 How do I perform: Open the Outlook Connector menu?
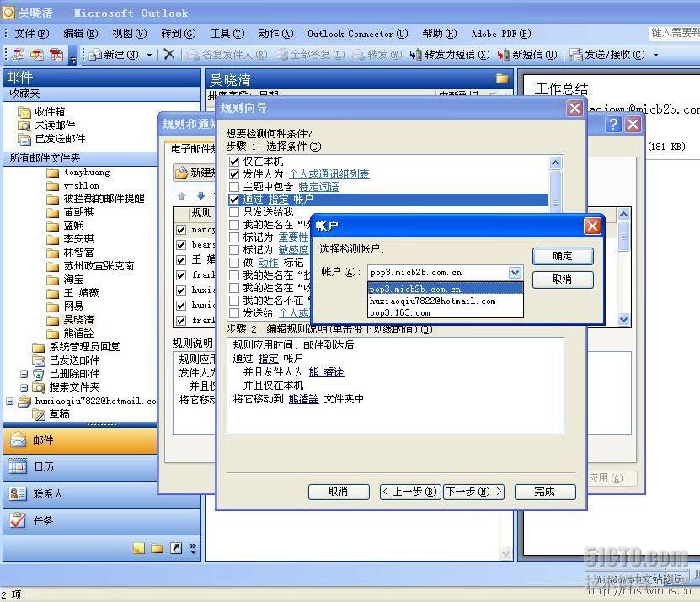[x=358, y=34]
